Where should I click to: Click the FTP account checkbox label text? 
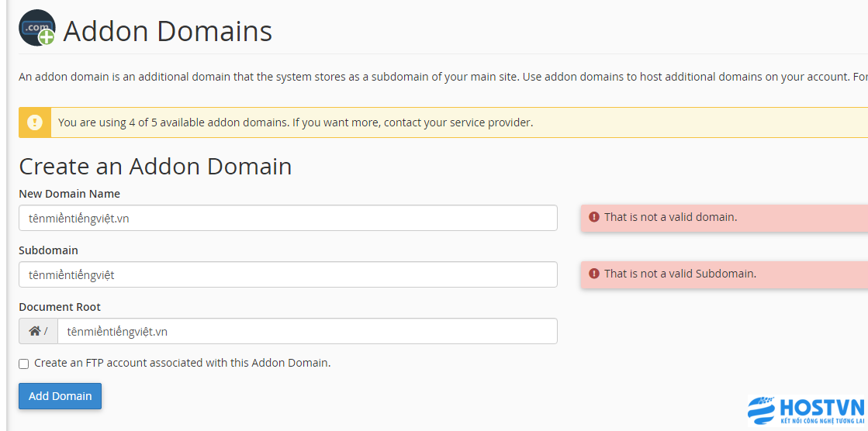(x=182, y=363)
